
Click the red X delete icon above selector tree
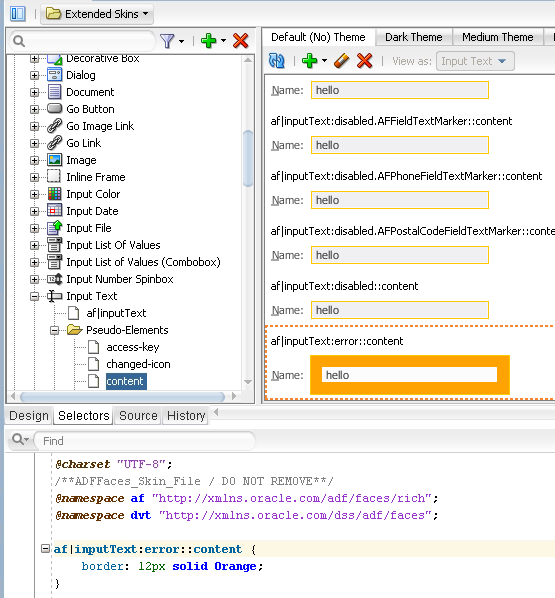click(x=240, y=40)
